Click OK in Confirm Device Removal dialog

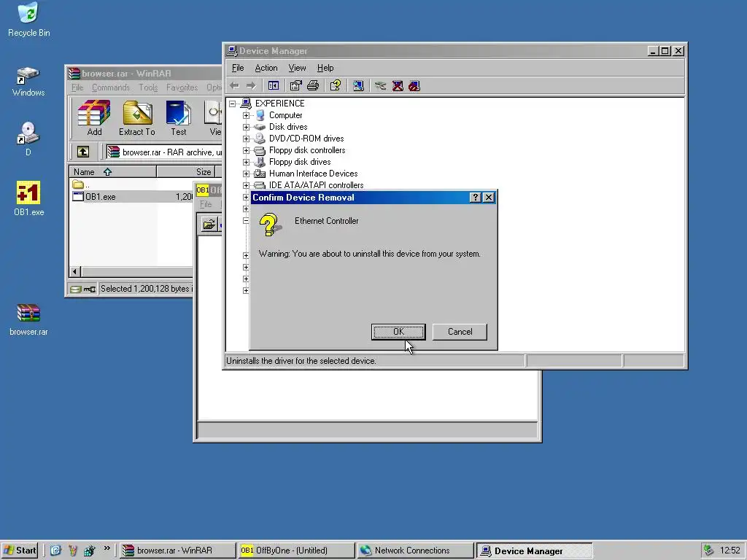398,332
